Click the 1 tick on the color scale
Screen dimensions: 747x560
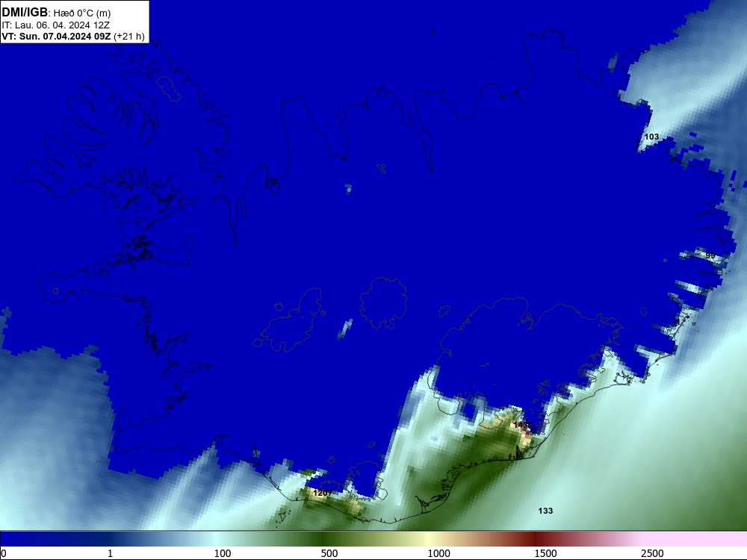(110, 553)
